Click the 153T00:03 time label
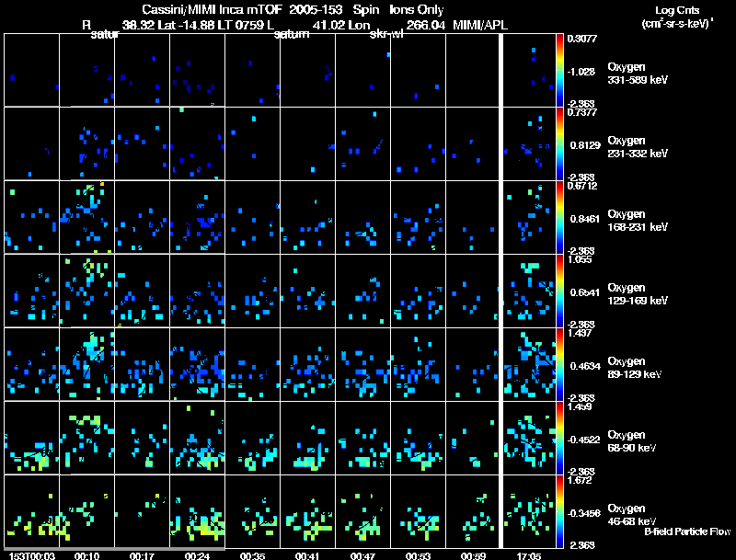 click(x=32, y=555)
